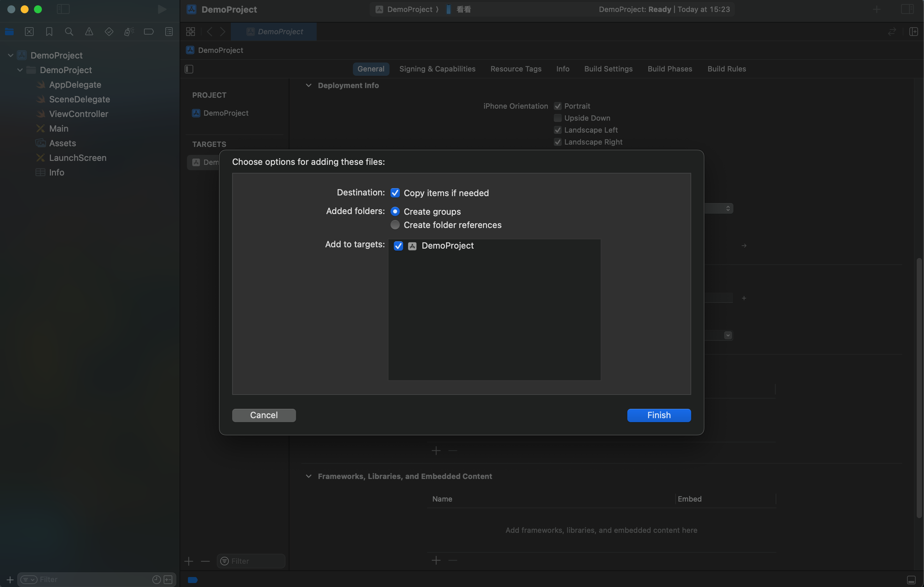This screenshot has height=587, width=924.
Task: Open the navigator filter options dropdown
Action: click(29, 580)
